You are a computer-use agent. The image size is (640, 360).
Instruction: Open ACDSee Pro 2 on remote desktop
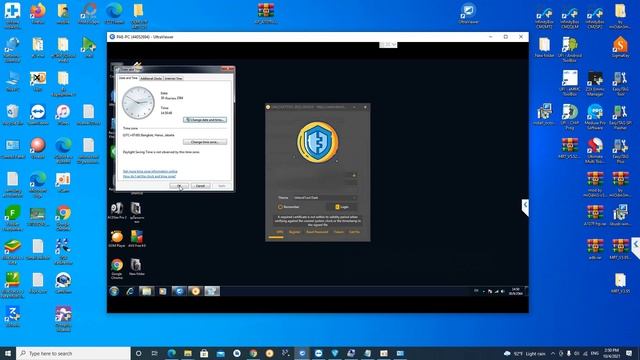pos(117,211)
